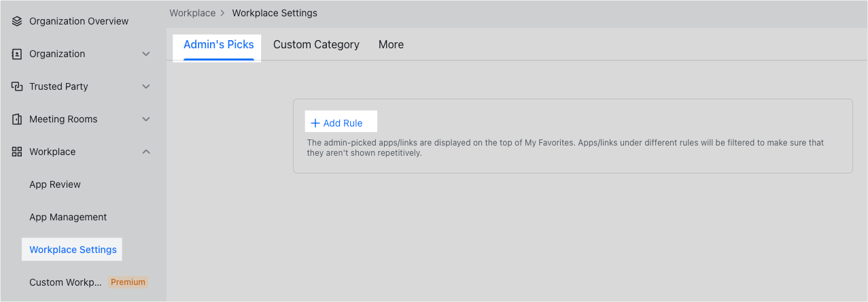Viewport: 868px width, 302px height.
Task: Open Organization Overview in sidebar
Action: tap(79, 21)
